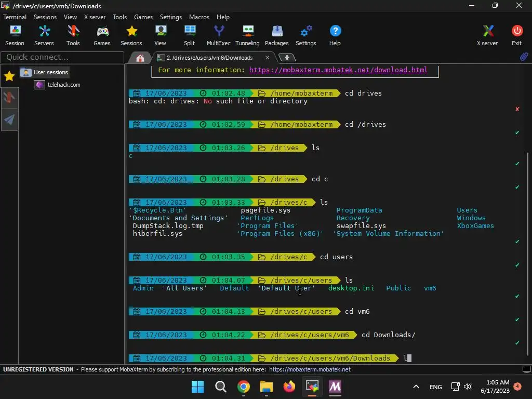The height and width of the screenshot is (399, 532).
Task: Select the User sessions tree folder
Action: pos(45,72)
